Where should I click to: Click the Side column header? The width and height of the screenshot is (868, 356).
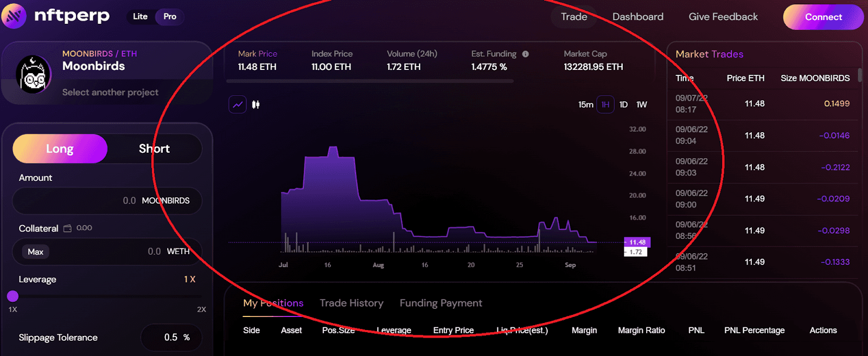[x=251, y=330]
